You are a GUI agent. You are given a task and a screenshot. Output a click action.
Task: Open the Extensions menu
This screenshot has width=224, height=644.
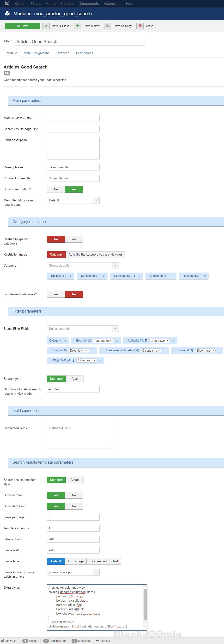[112, 4]
